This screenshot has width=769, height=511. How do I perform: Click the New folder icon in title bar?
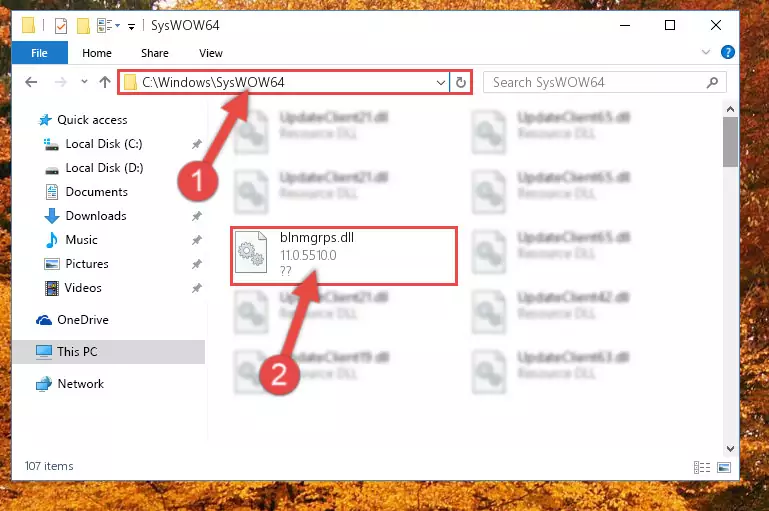click(83, 26)
